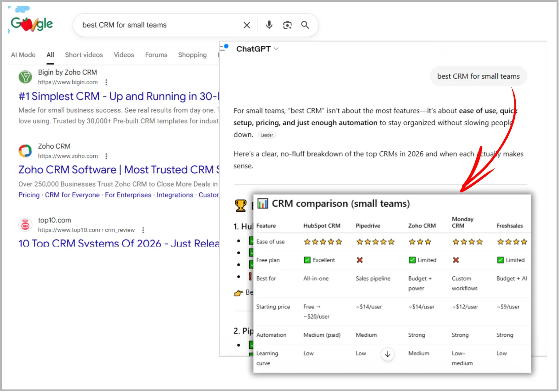Screen dimensions: 559x392
Task: Open the ChatGPT model dropdown
Action: pos(257,49)
